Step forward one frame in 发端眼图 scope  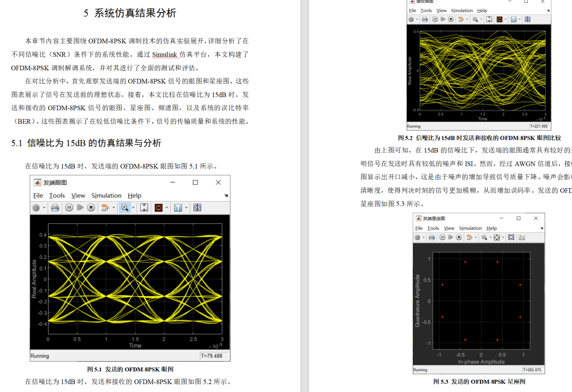80,207
